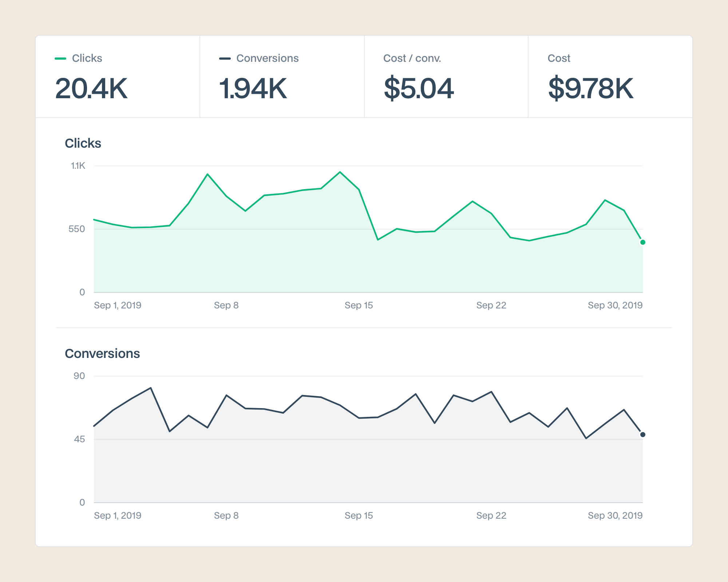Click Sep 22 label under Conversions chart
This screenshot has width=728, height=582.
pyautogui.click(x=491, y=515)
